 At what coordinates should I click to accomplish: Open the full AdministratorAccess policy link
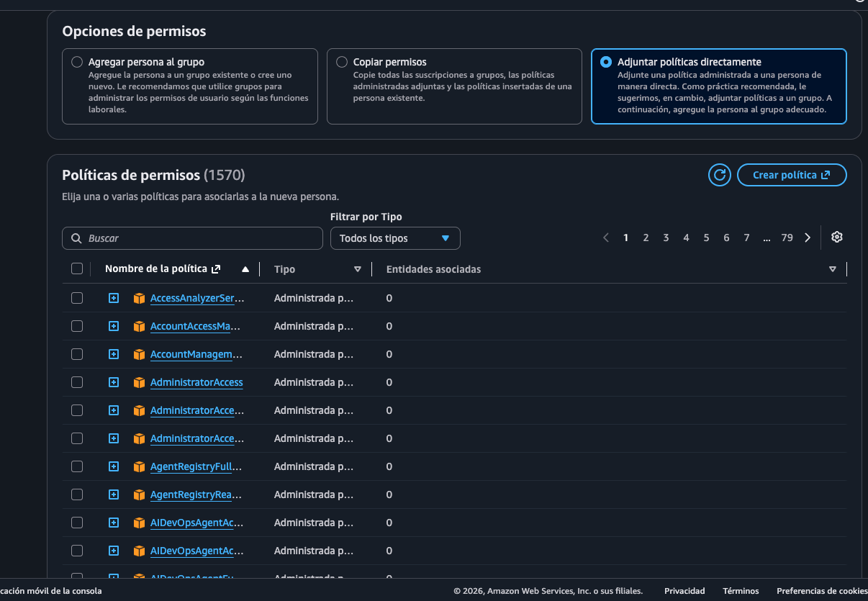pyautogui.click(x=196, y=382)
